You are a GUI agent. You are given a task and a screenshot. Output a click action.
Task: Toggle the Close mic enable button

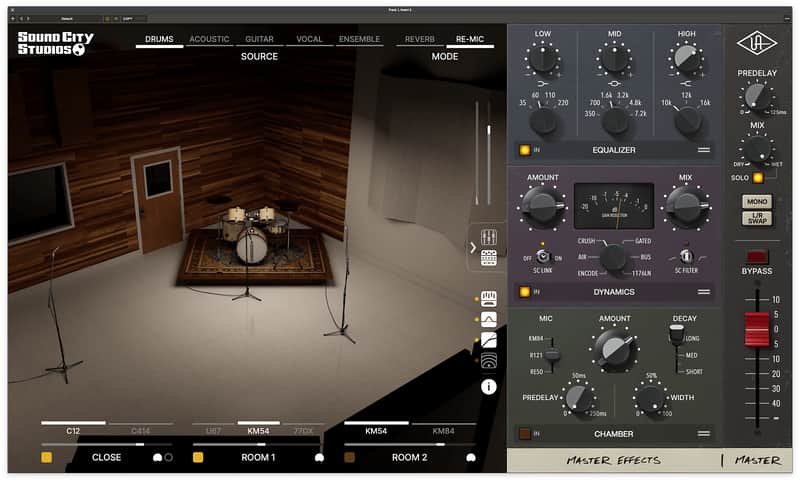pyautogui.click(x=46, y=457)
